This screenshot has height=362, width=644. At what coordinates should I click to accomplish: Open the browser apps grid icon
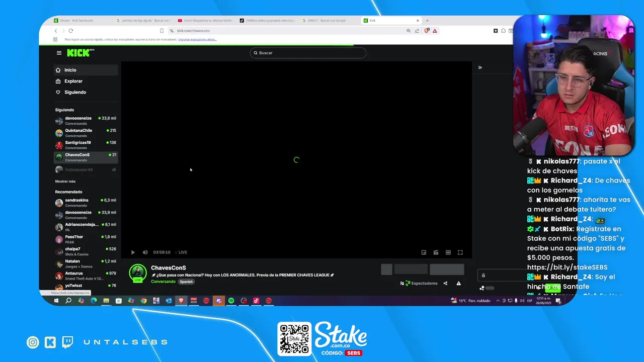(55, 39)
